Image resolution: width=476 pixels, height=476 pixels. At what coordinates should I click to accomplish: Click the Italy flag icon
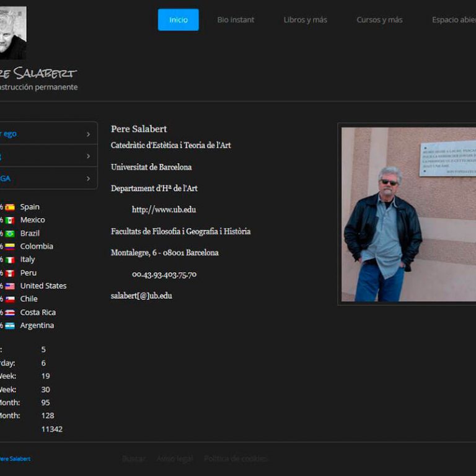tap(10, 260)
